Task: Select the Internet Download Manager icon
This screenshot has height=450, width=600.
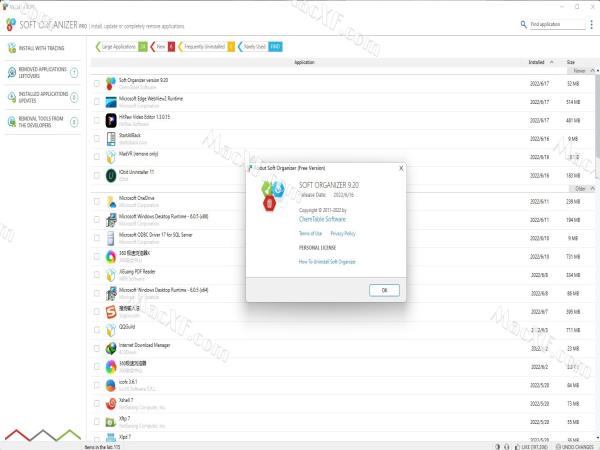Action: pos(111,348)
